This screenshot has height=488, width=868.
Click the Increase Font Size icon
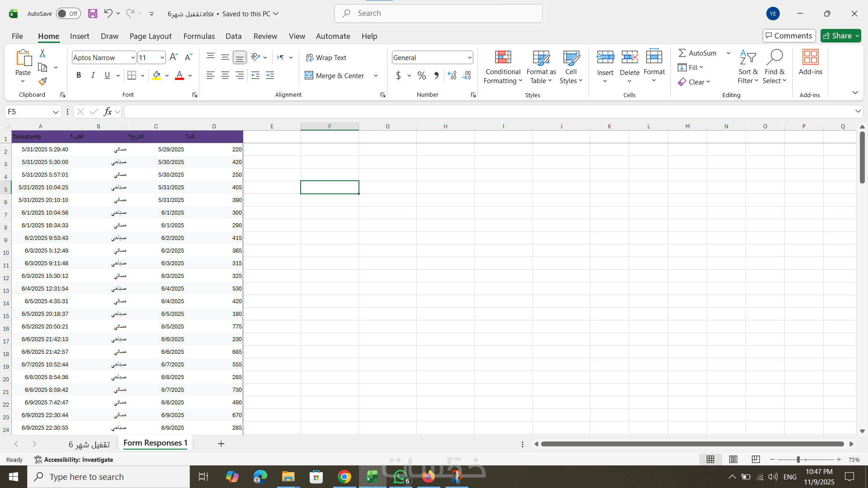[x=174, y=57]
